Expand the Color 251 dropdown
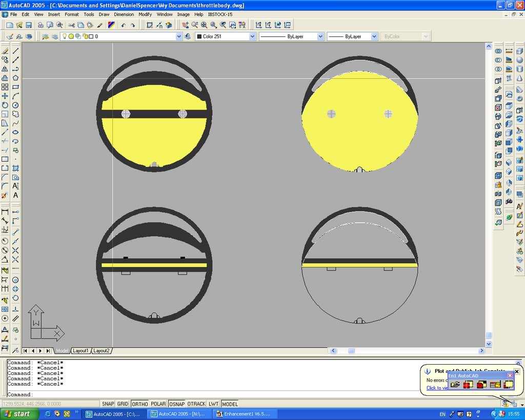The image size is (525, 420). pyautogui.click(x=252, y=36)
